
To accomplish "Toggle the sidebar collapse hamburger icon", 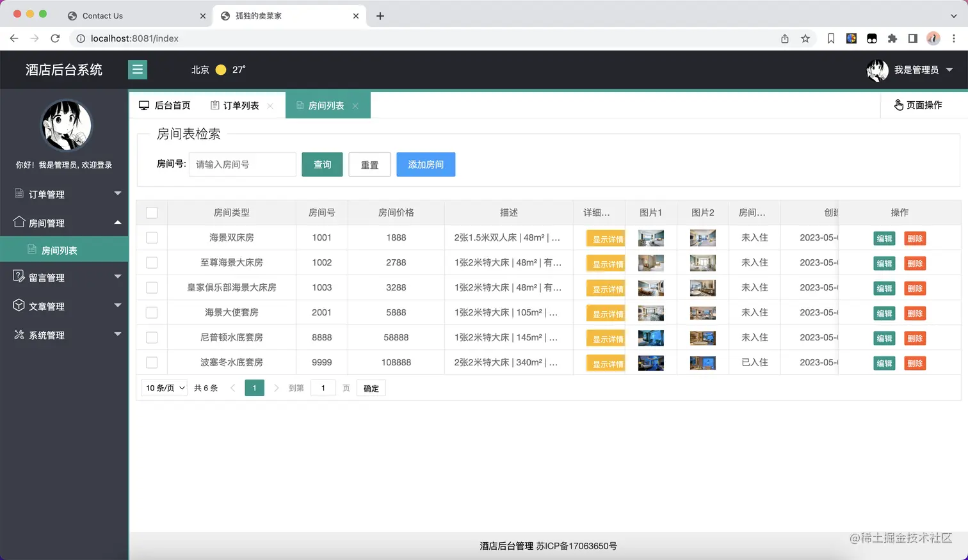I will tap(138, 70).
